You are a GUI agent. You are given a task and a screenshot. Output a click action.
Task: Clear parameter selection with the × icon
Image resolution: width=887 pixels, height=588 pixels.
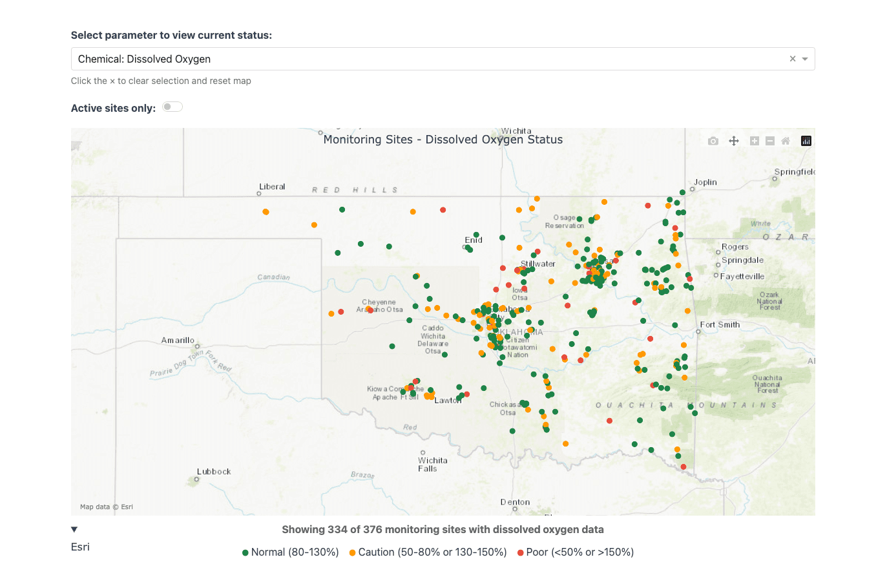[793, 59]
